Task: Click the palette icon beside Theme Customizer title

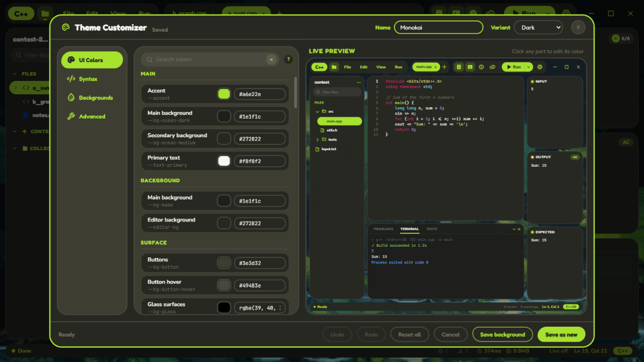Action: 66,27
